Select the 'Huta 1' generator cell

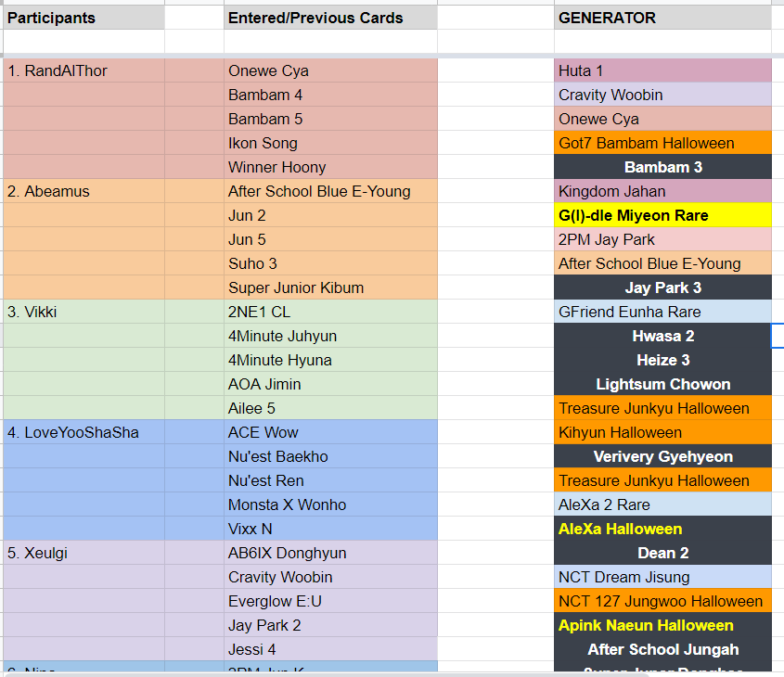pyautogui.click(x=662, y=70)
